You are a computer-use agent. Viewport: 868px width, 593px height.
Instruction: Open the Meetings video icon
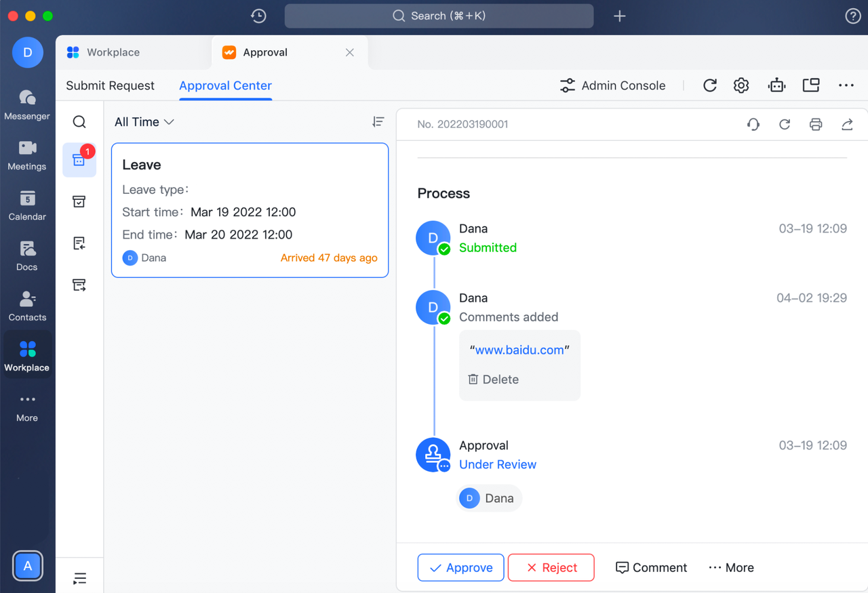(x=27, y=155)
